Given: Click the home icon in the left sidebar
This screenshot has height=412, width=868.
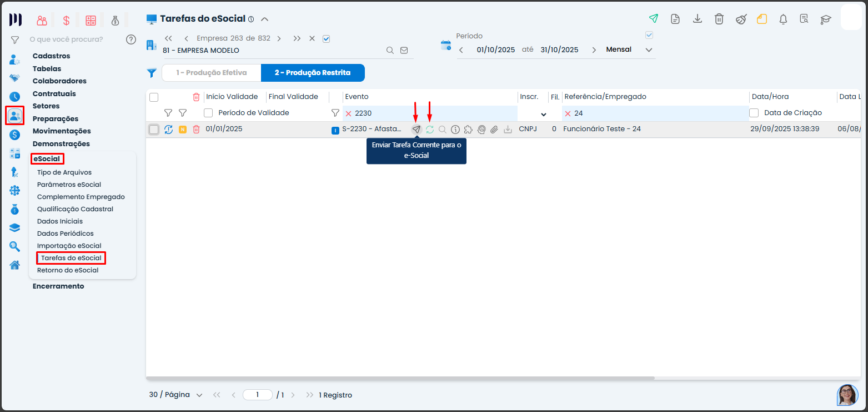Looking at the screenshot, I should tap(15, 265).
